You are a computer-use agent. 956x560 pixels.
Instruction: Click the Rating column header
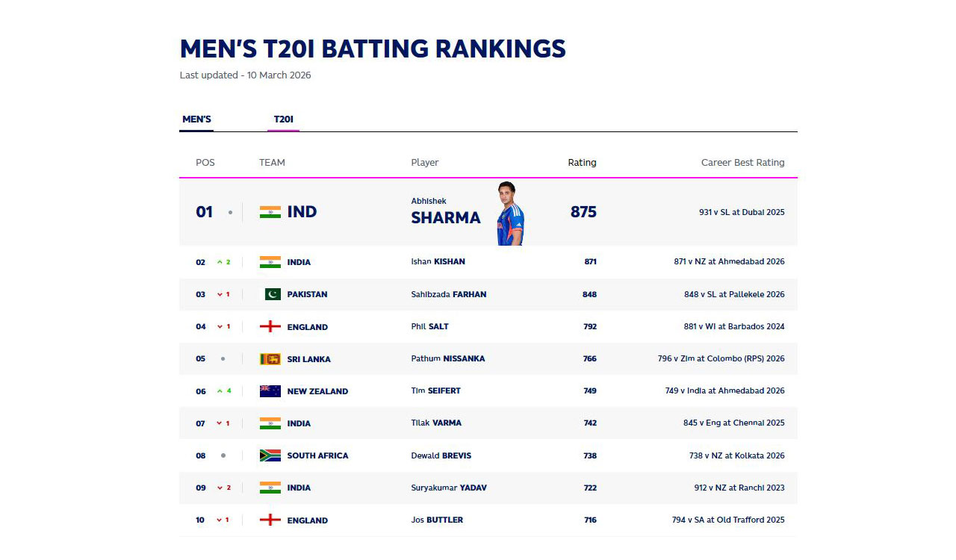(x=582, y=163)
